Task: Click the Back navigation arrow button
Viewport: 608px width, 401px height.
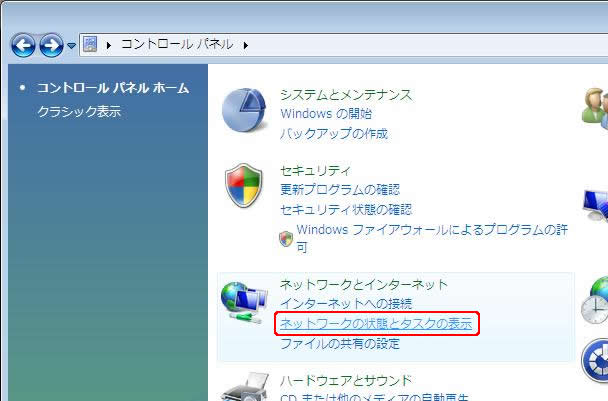Action: coord(23,45)
